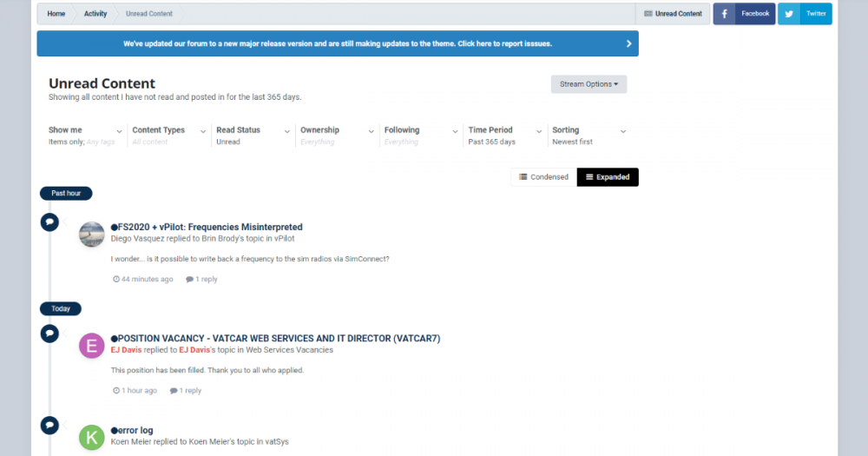Click the comment bubble icon beside POSITION VACANCY topic
This screenshot has width=868, height=456.
[50, 333]
